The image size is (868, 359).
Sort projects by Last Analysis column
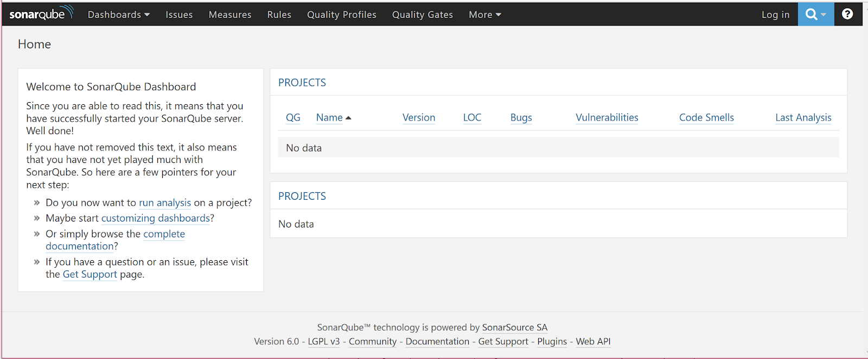coord(803,117)
